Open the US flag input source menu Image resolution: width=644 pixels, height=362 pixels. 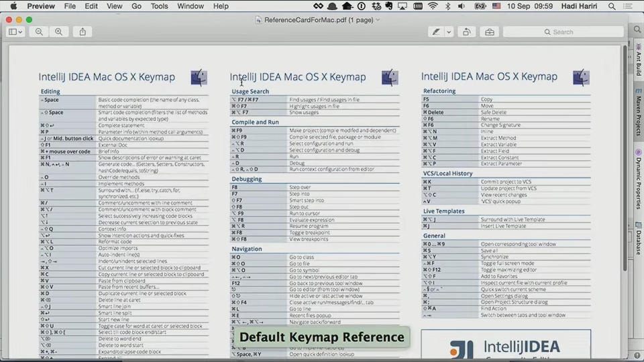tap(496, 6)
